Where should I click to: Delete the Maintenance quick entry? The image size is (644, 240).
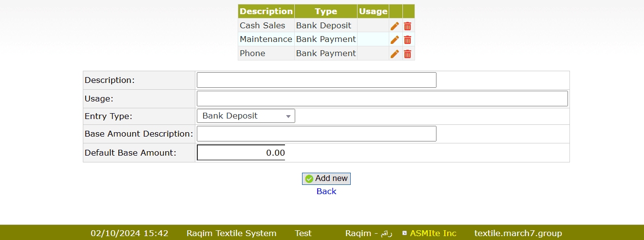coord(408,40)
